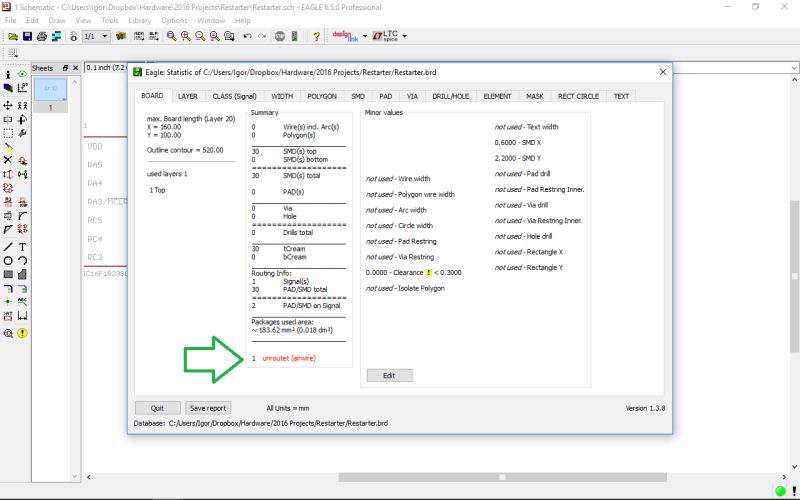This screenshot has width=800, height=500.
Task: Switch to the POLYGON tab
Action: [x=321, y=96]
